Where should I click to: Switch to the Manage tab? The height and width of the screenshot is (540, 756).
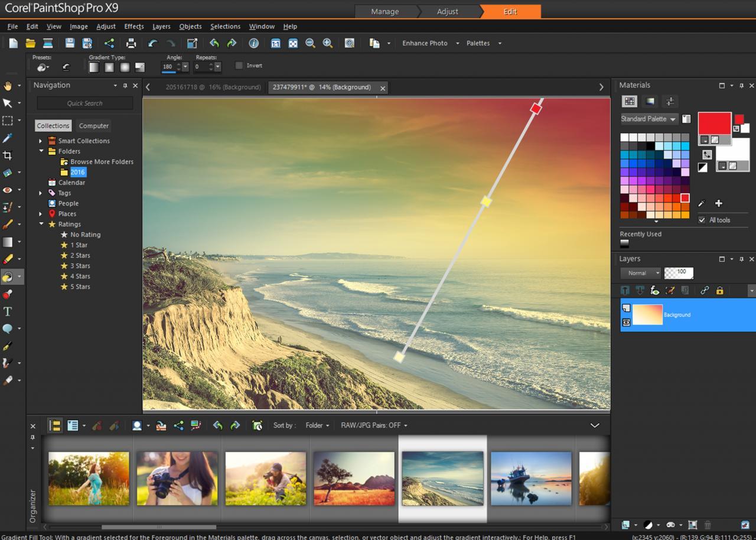(x=384, y=11)
